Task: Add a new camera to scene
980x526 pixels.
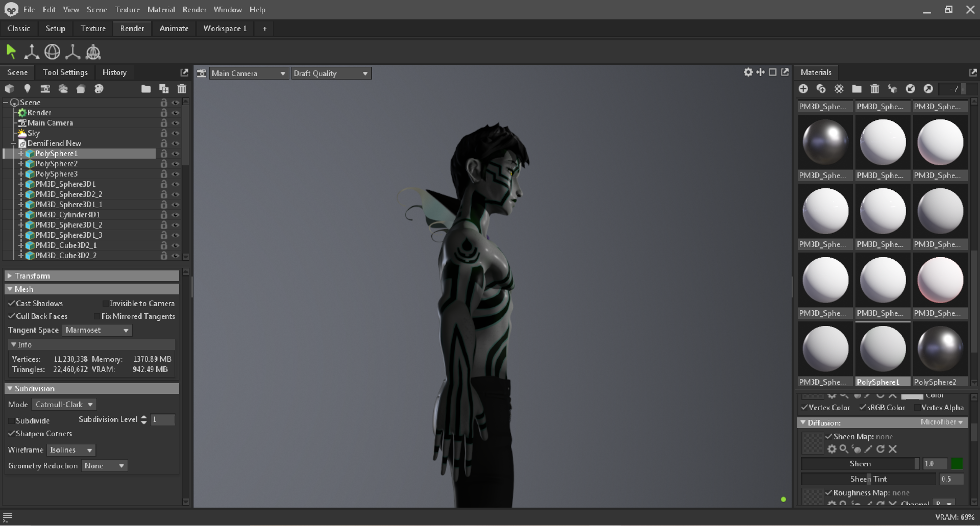Action: click(45, 89)
